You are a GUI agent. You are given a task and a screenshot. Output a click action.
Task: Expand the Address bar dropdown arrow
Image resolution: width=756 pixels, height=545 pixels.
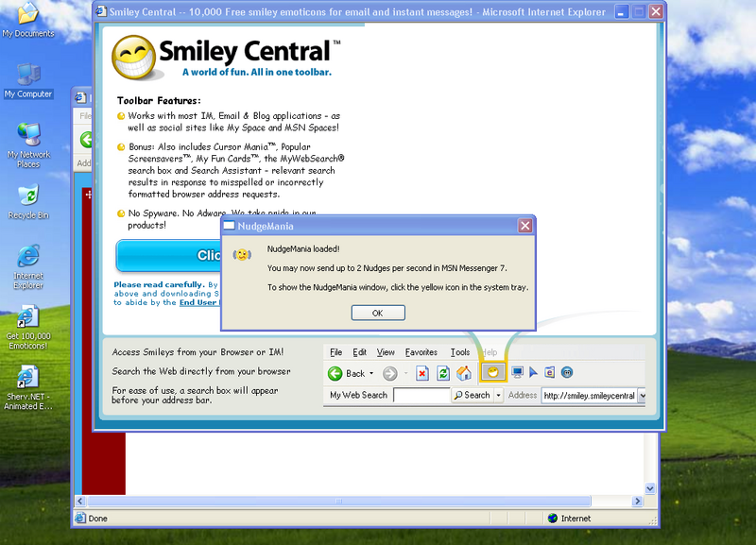[x=642, y=396]
